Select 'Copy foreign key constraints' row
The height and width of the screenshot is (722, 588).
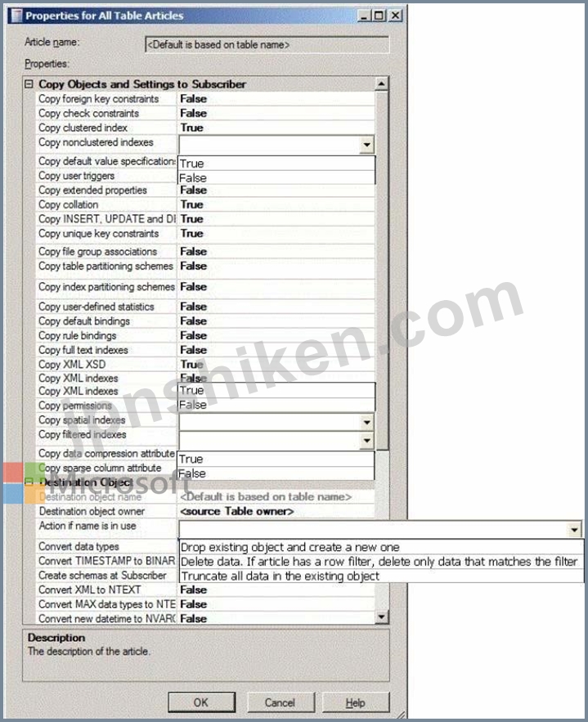click(205, 99)
